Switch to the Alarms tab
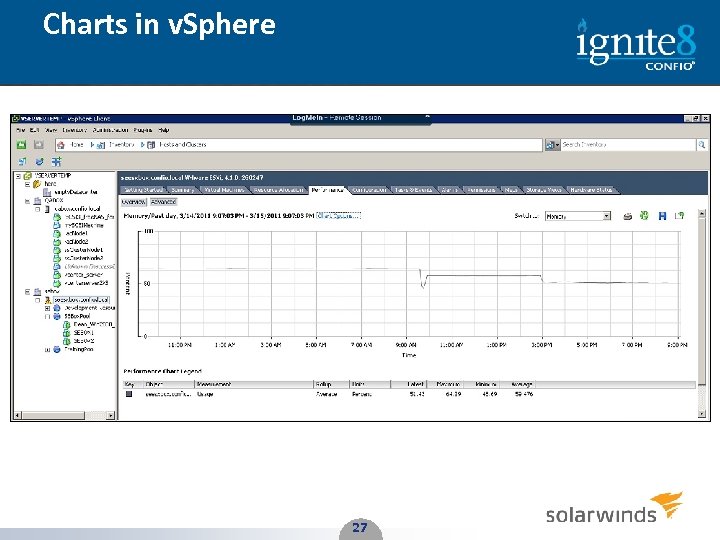720x540 pixels. point(449,190)
